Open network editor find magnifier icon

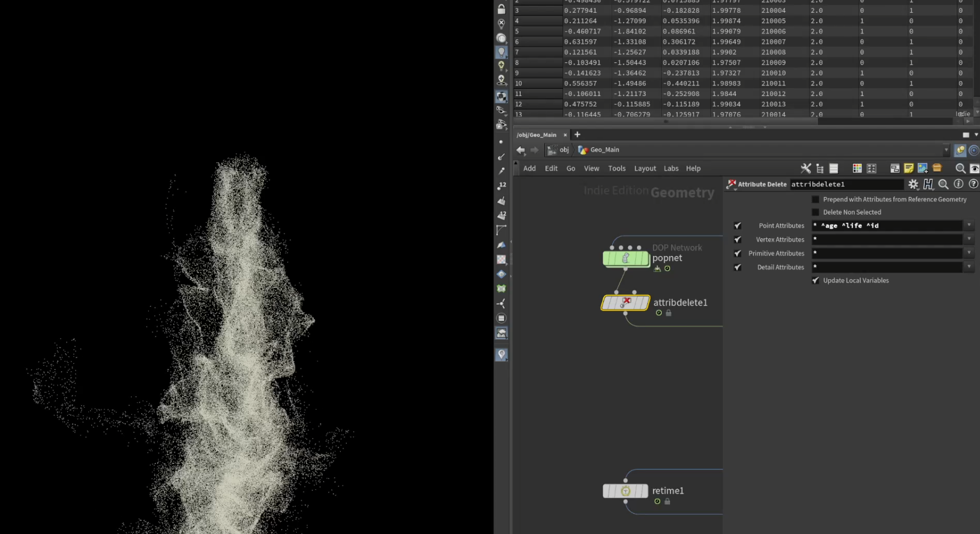tap(960, 168)
